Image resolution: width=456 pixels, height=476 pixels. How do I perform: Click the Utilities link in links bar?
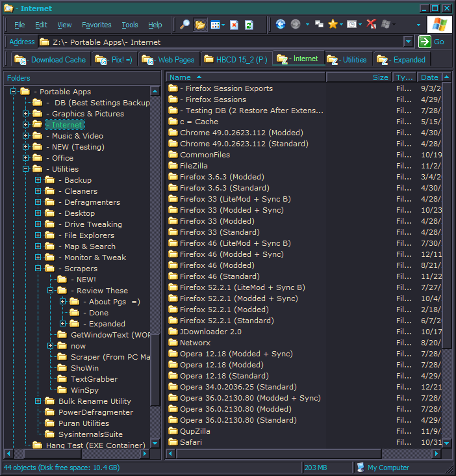(348, 59)
